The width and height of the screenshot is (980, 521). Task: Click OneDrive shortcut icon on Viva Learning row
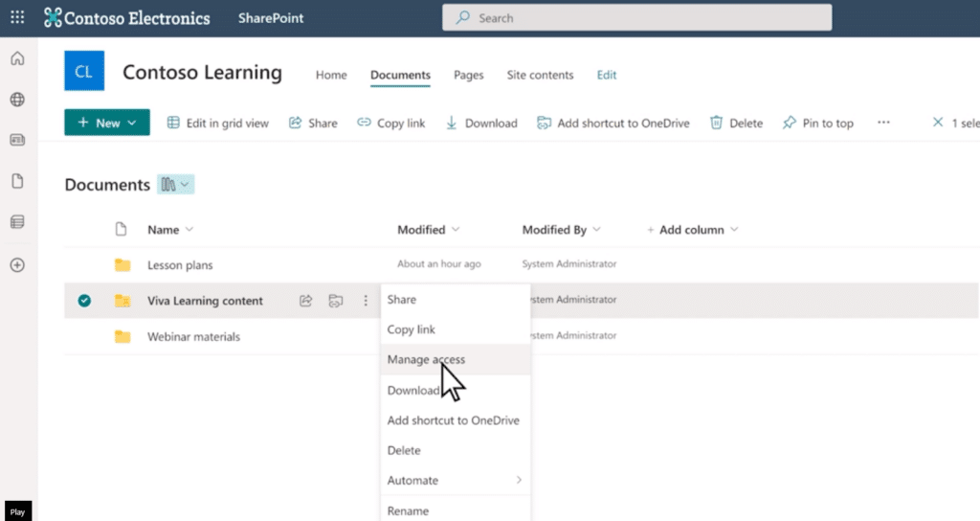(x=336, y=301)
